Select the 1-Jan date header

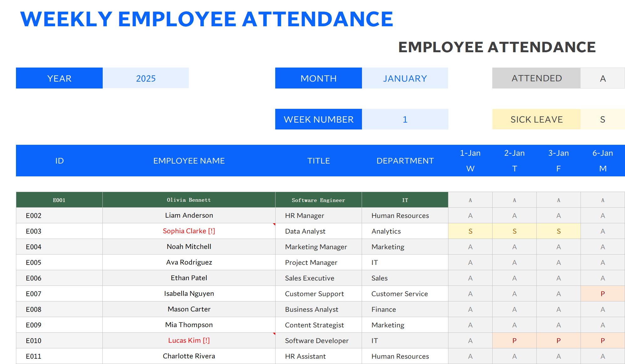click(470, 153)
